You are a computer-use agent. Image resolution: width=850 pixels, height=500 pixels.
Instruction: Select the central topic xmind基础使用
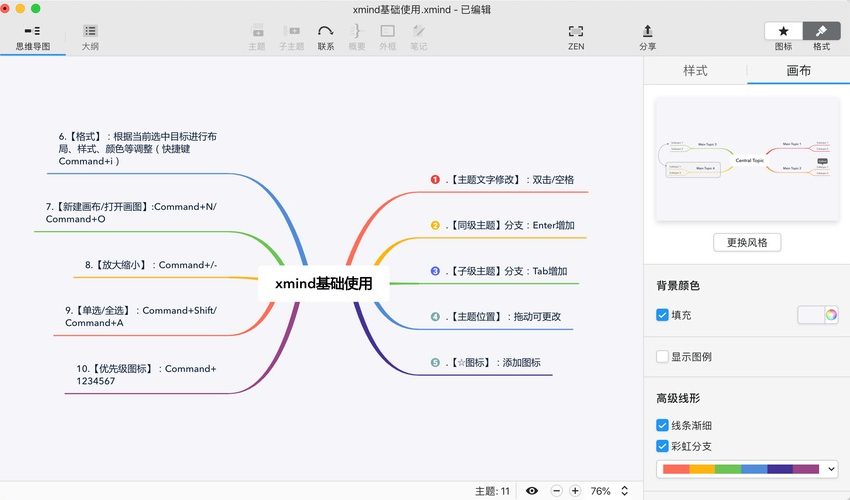click(324, 283)
